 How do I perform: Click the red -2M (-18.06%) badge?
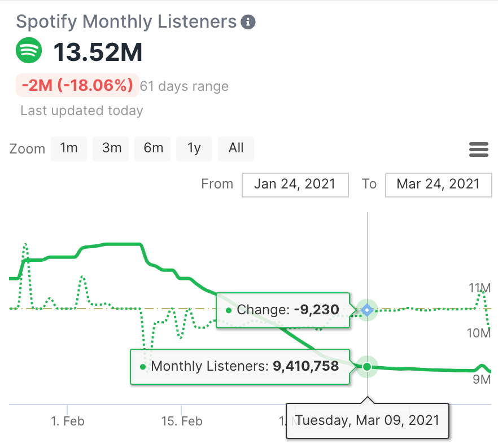pos(77,86)
